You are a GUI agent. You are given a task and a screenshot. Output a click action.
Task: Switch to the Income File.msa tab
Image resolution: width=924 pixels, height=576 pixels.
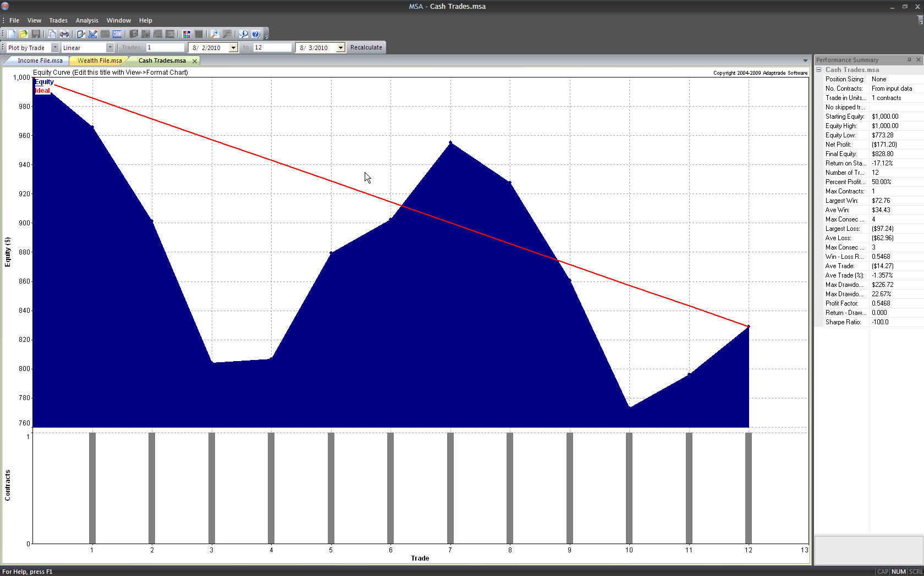point(40,60)
